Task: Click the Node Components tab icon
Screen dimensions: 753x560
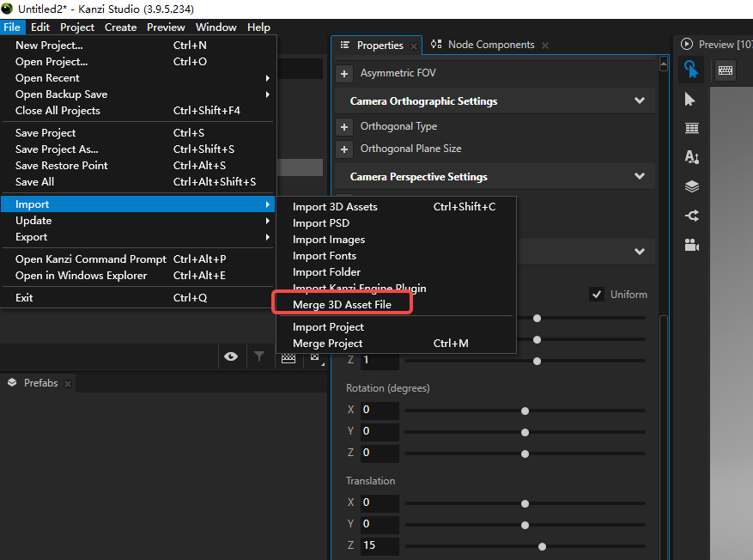Action: [x=436, y=44]
